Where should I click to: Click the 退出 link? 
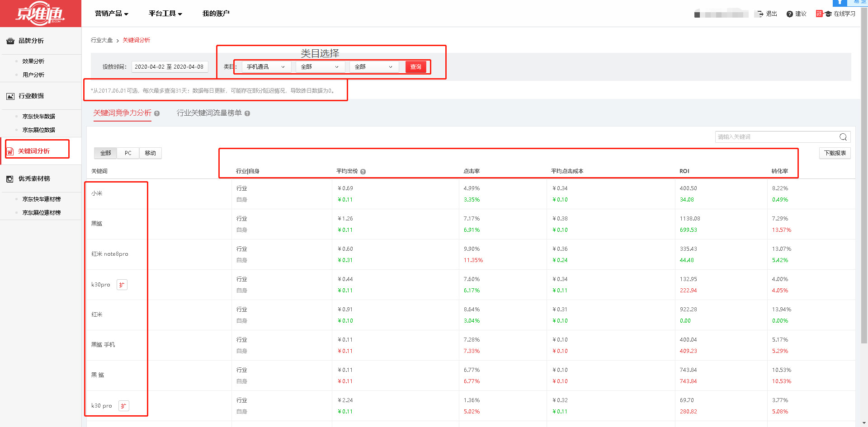point(772,14)
